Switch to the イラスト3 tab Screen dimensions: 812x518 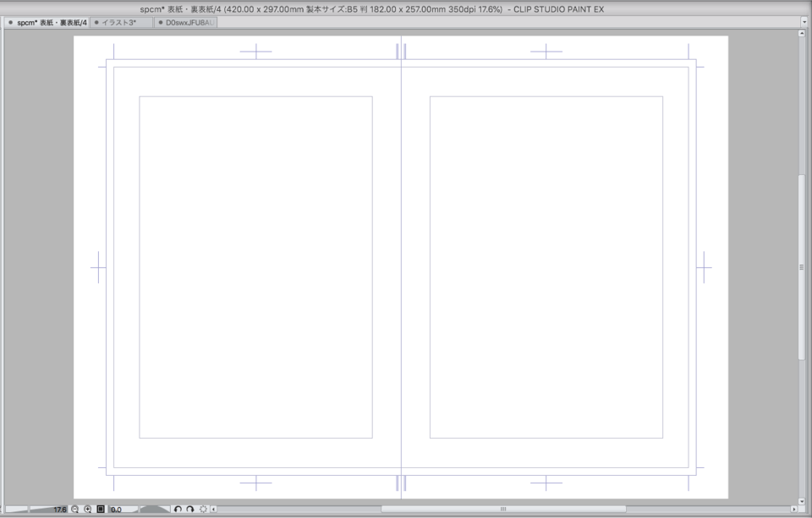(x=119, y=23)
